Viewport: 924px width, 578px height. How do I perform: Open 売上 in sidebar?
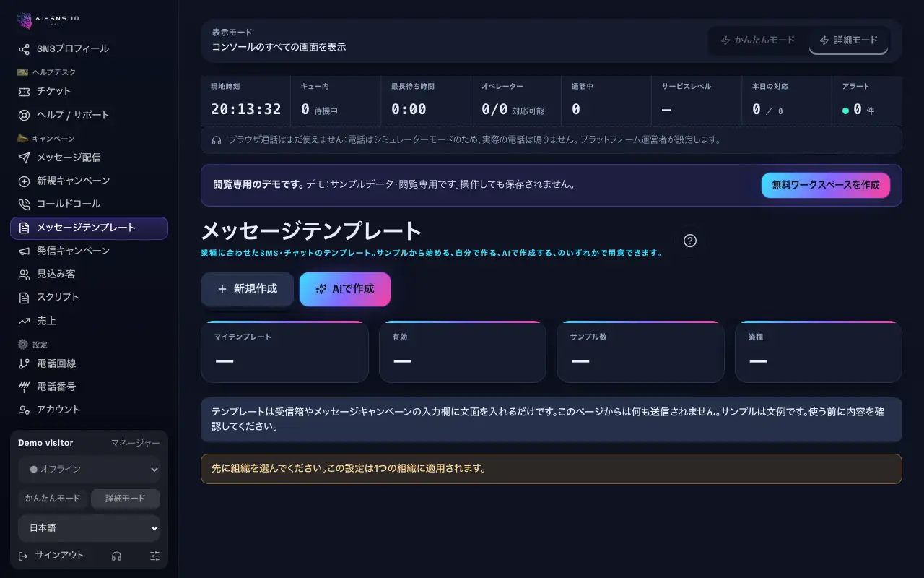tap(89, 321)
